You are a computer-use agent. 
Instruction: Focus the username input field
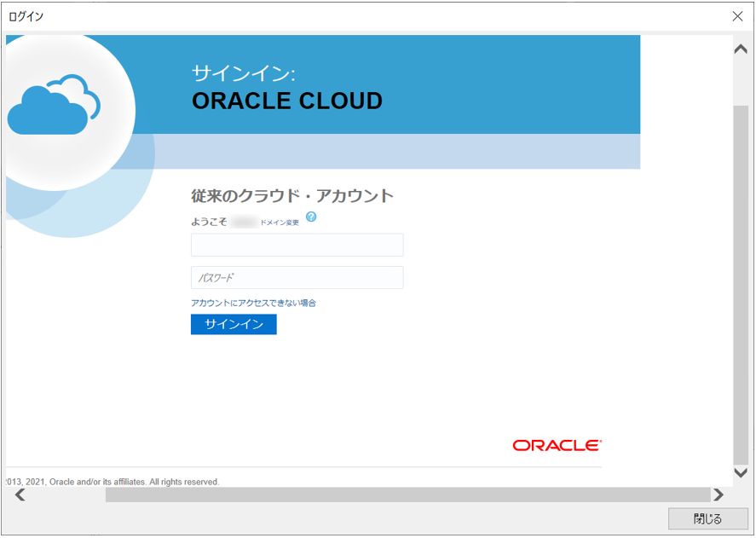click(297, 246)
